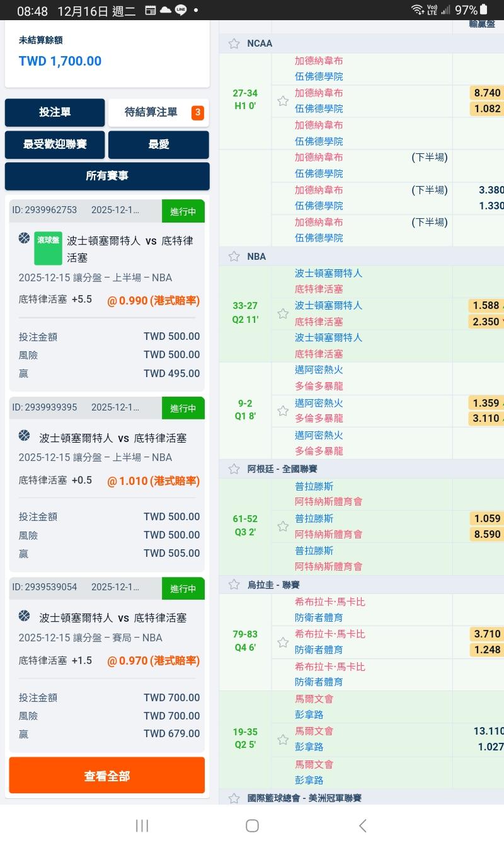Viewport: 504px width, 845px height.
Task: Star the 馬爾文會 vs 彭拿路 match
Action: [283, 739]
